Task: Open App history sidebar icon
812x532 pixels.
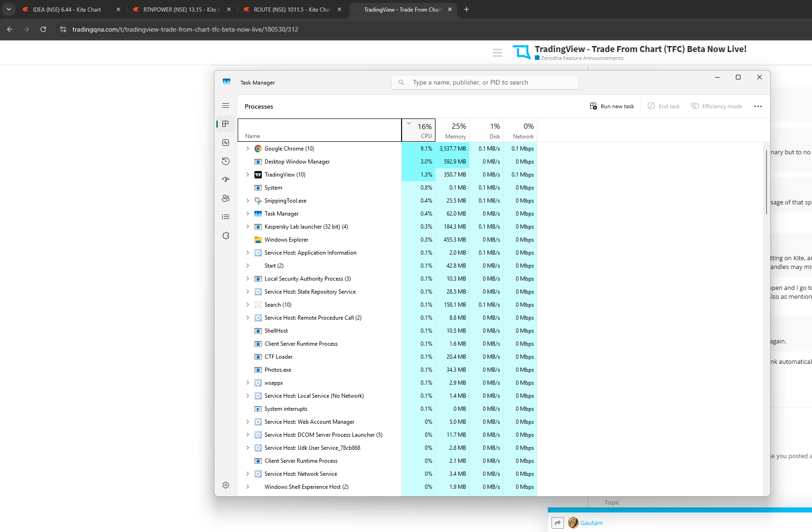Action: pyautogui.click(x=226, y=161)
